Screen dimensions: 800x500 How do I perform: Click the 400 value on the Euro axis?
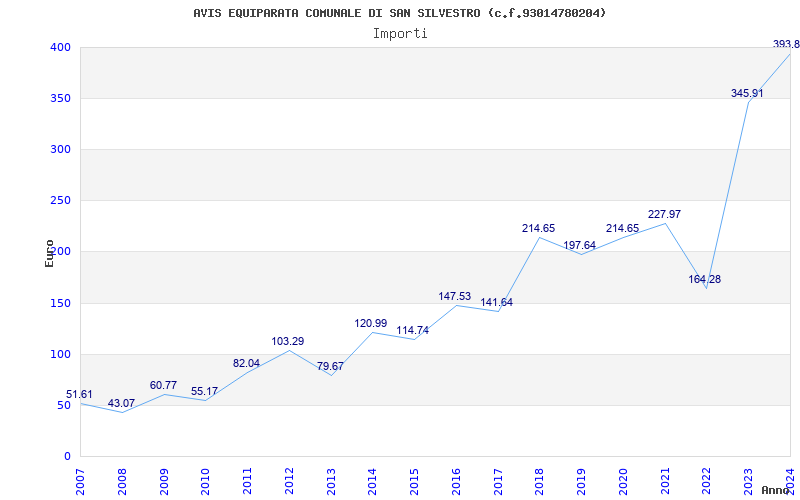(60, 47)
